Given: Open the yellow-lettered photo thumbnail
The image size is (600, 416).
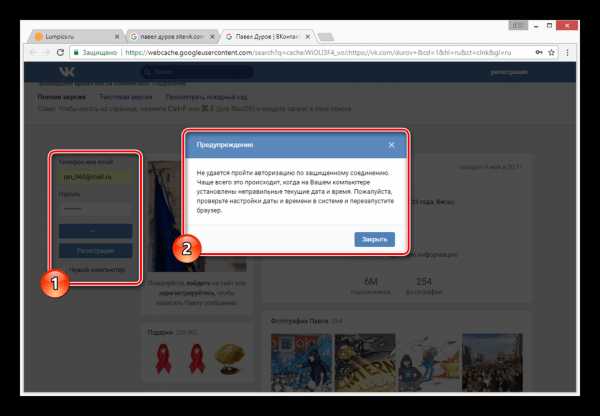Looking at the screenshot, I should (365, 362).
